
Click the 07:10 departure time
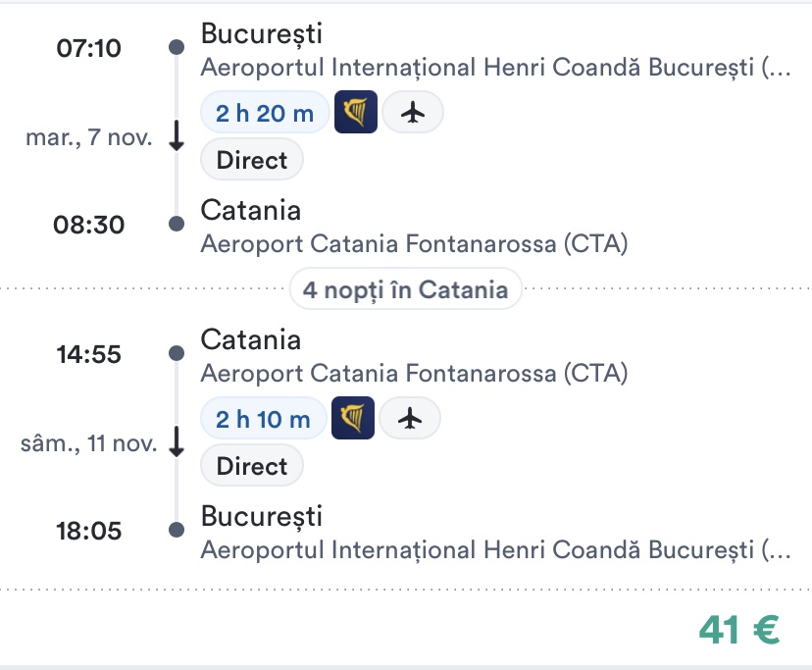[x=89, y=48]
